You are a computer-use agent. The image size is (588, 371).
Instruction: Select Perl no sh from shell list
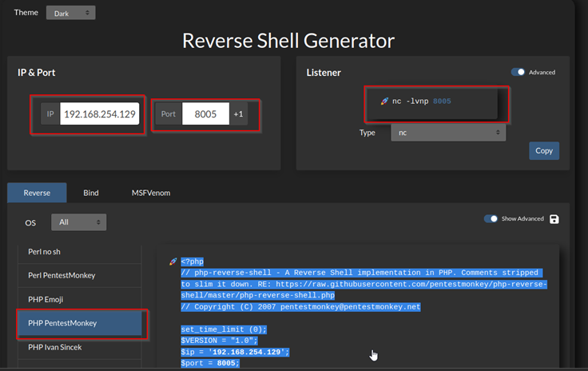tap(80, 252)
